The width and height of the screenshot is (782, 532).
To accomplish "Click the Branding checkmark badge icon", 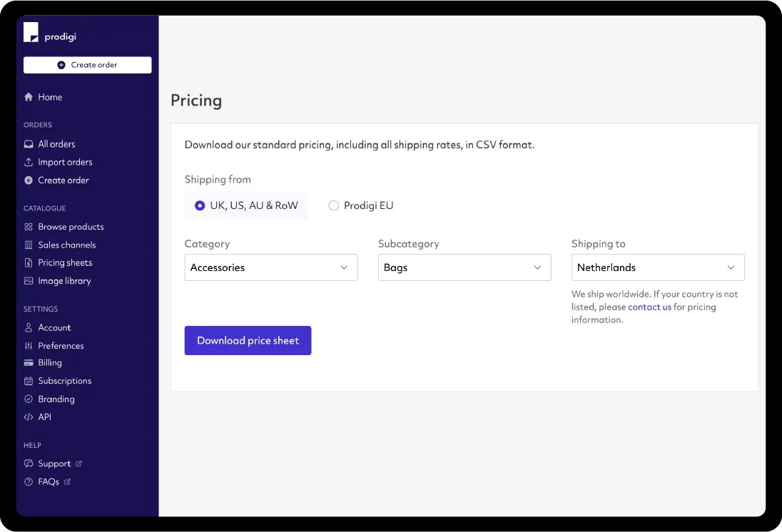I will 29,399.
